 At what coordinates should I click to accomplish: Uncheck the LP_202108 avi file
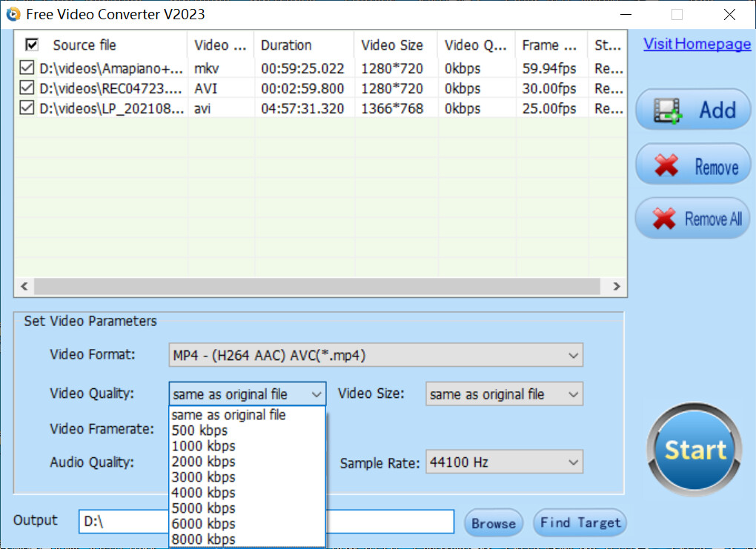coord(25,105)
